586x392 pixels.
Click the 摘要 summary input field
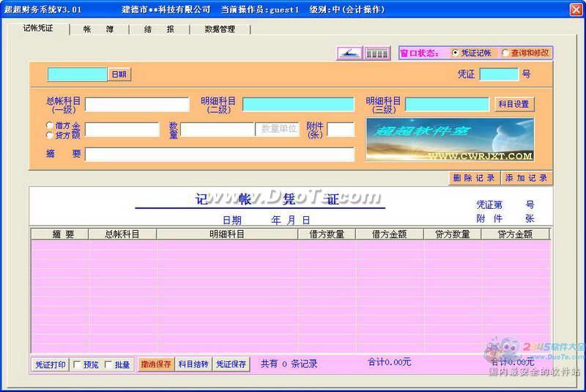click(220, 155)
